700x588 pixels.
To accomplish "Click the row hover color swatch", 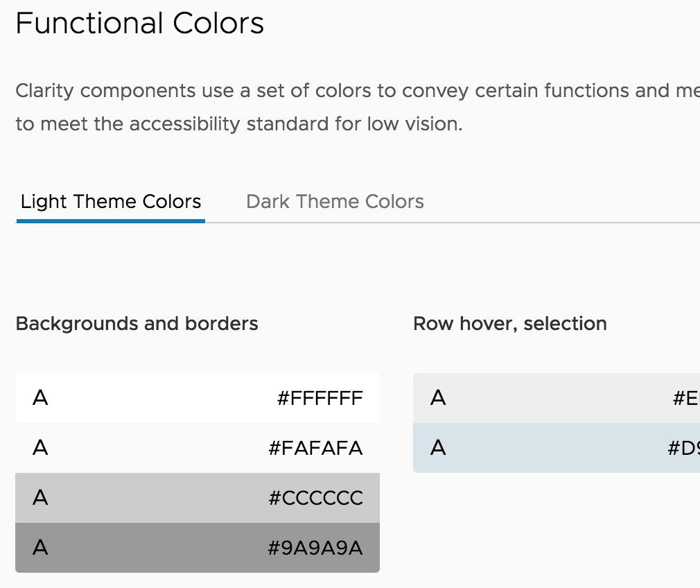I will pos(554,398).
